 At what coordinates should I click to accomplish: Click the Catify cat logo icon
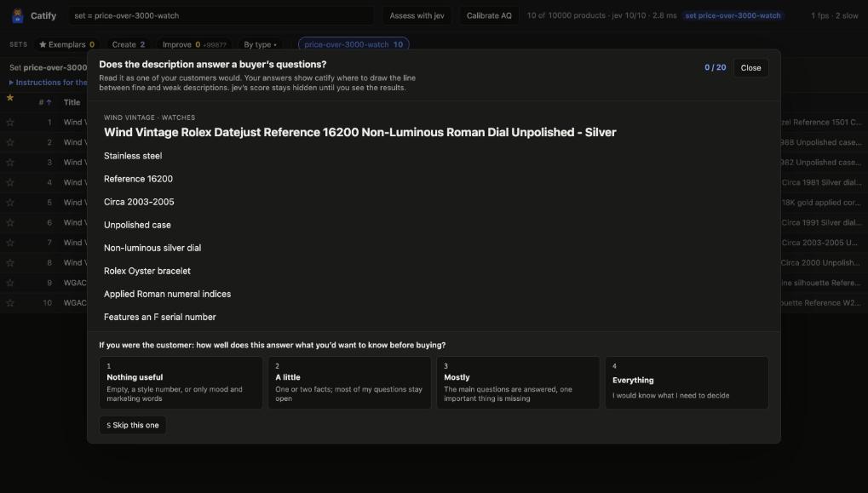coord(18,15)
